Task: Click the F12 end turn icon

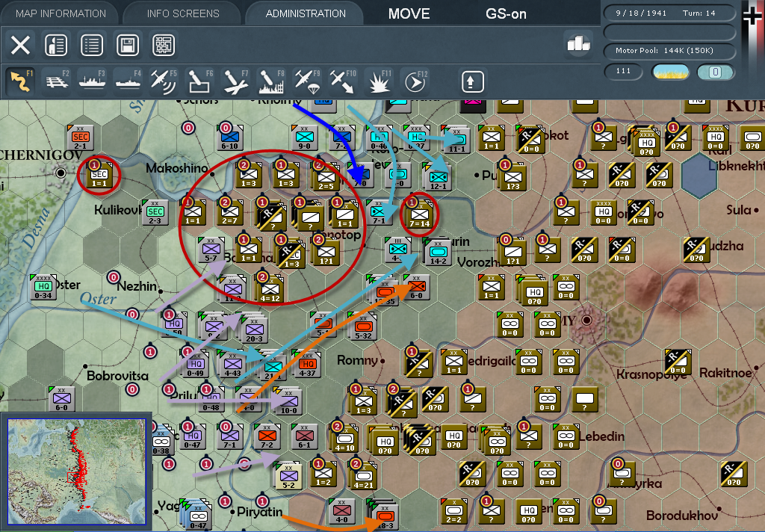Action: point(415,81)
